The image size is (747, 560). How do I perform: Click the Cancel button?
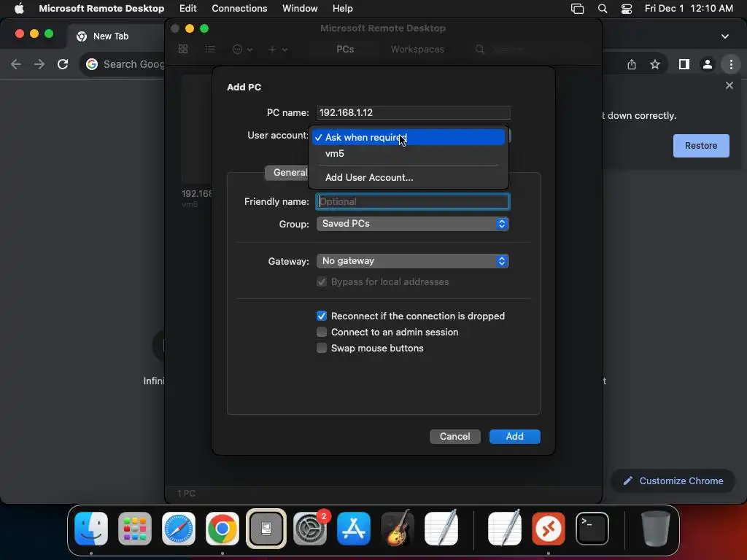[x=454, y=436]
